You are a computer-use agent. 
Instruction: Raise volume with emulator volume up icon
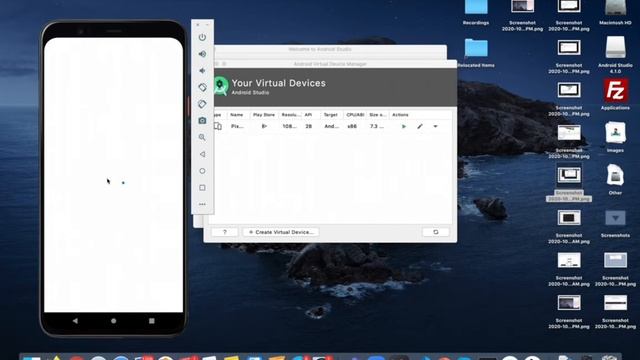[202, 54]
